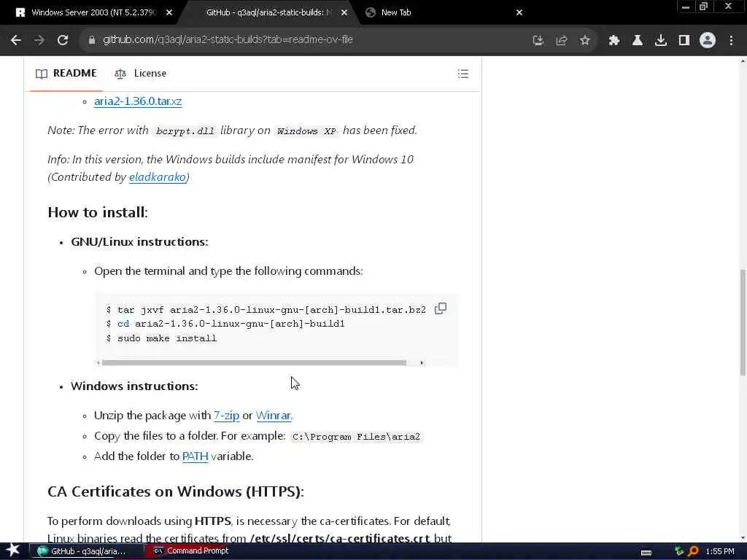Share this page via address bar icon
The image size is (747, 560).
point(561,41)
